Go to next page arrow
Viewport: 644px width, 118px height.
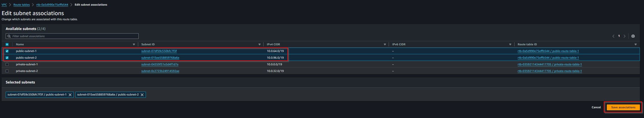(625, 36)
